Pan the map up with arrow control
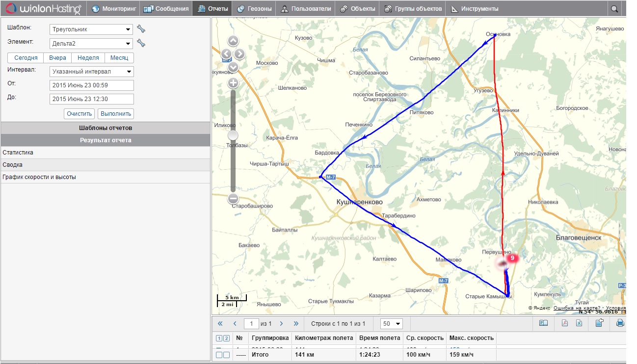This screenshot has width=637, height=364. click(233, 41)
